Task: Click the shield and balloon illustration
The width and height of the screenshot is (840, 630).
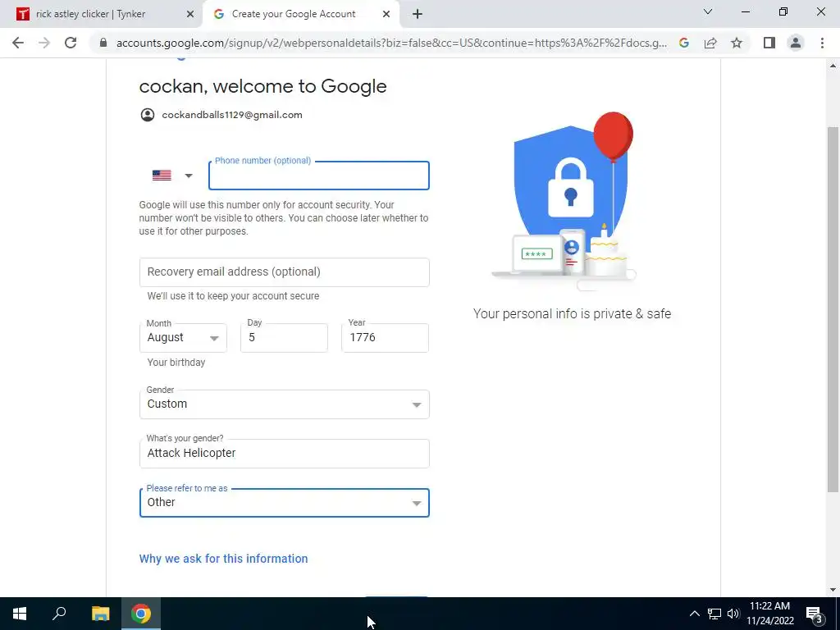Action: [564, 202]
